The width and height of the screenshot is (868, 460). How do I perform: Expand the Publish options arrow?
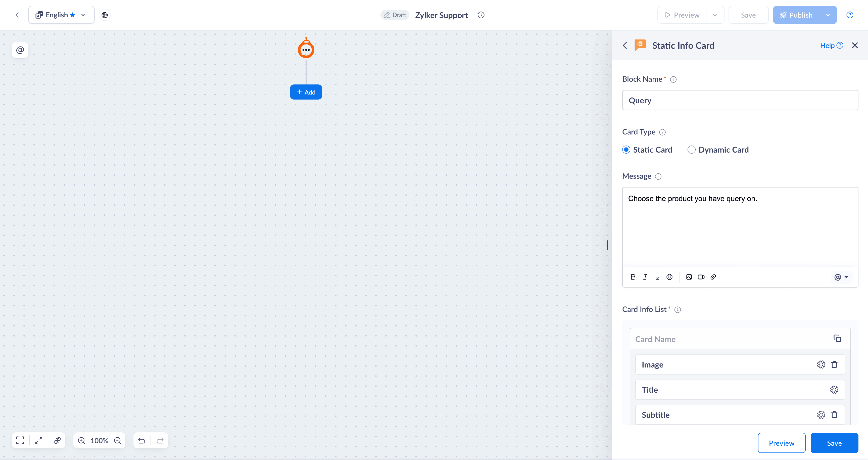point(828,15)
